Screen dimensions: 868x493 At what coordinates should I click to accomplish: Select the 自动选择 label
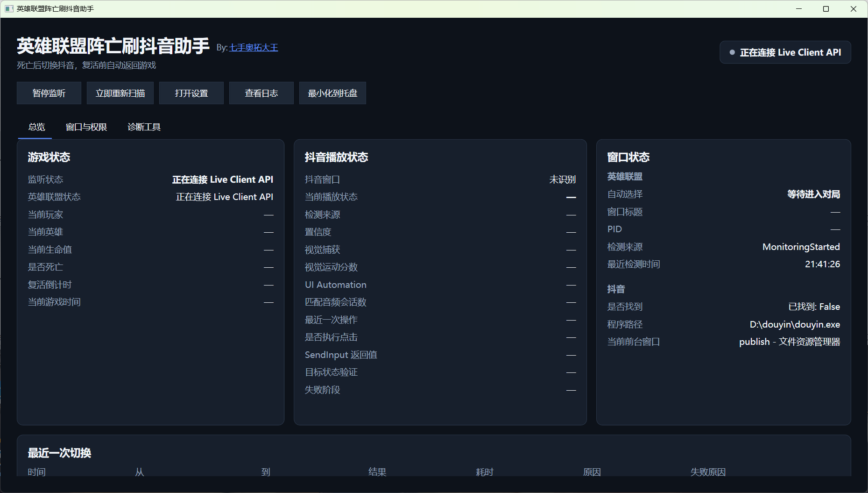point(625,194)
